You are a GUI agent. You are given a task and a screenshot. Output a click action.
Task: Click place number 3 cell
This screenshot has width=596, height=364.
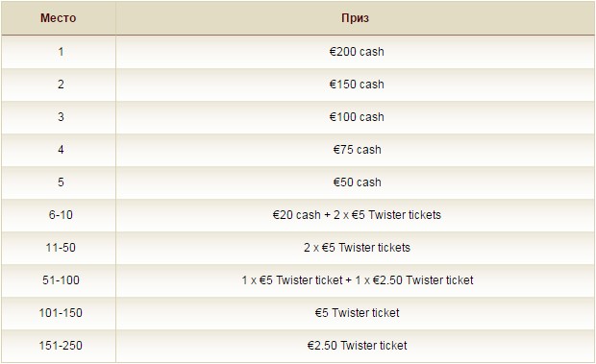(x=59, y=117)
